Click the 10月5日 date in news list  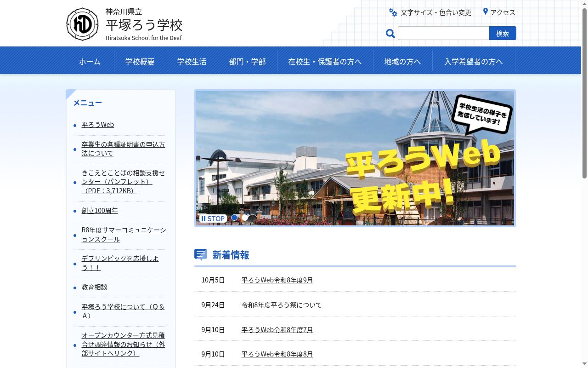pos(213,280)
